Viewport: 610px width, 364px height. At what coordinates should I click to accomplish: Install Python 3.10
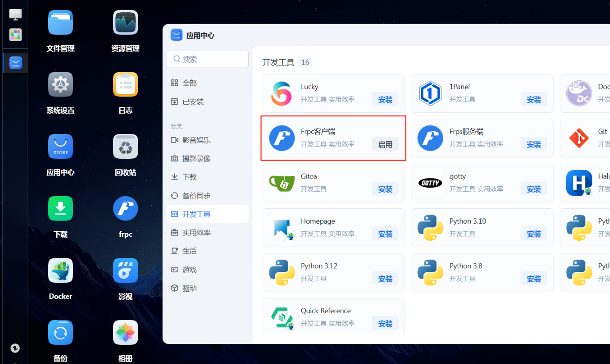(x=534, y=234)
